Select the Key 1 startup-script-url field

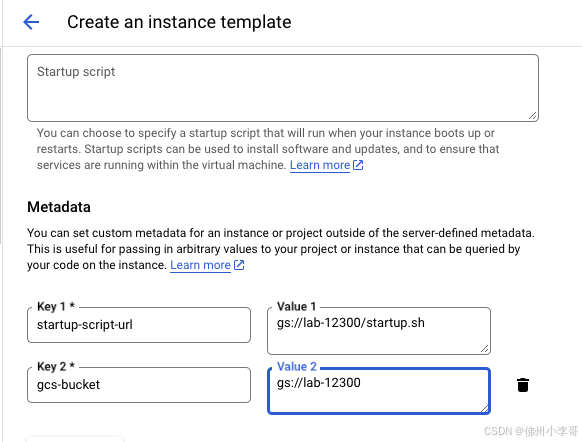click(139, 325)
